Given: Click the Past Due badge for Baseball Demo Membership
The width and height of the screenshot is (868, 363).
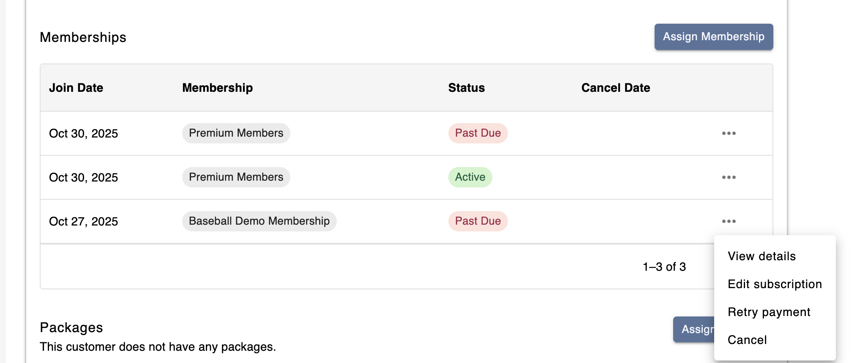Looking at the screenshot, I should coord(478,221).
